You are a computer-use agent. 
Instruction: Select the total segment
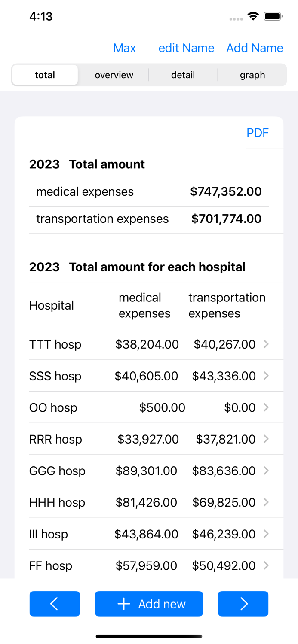coord(45,75)
